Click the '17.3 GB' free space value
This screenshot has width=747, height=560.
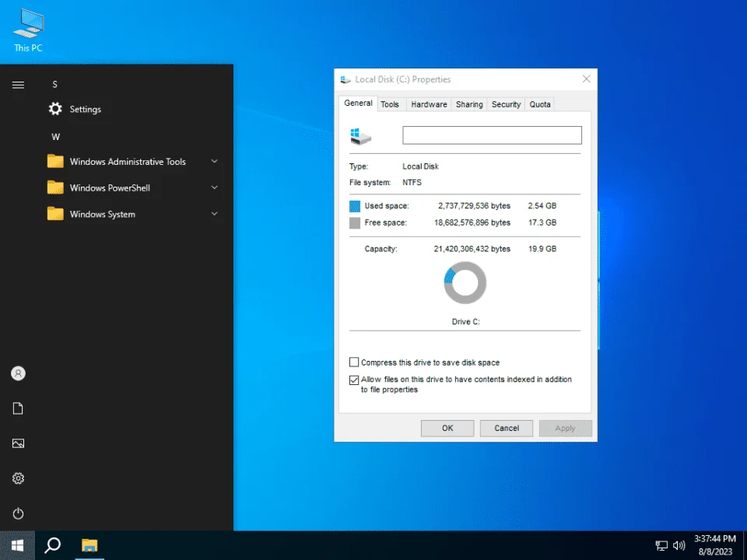[542, 222]
